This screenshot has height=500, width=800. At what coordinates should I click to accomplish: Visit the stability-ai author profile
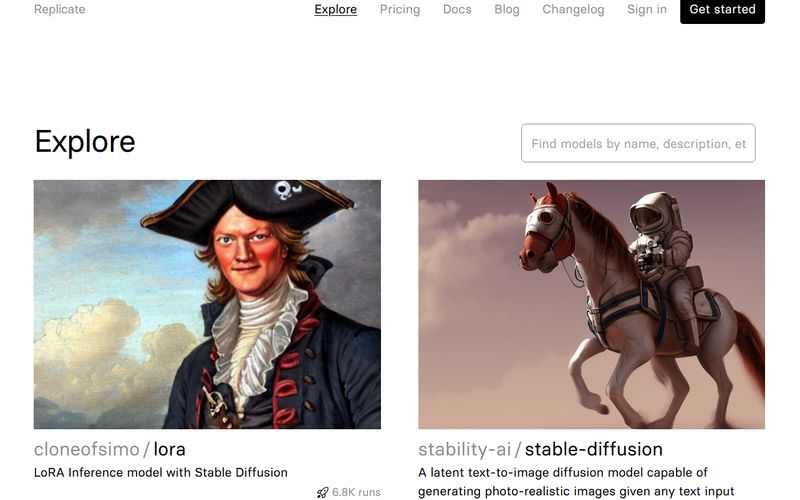(x=465, y=449)
